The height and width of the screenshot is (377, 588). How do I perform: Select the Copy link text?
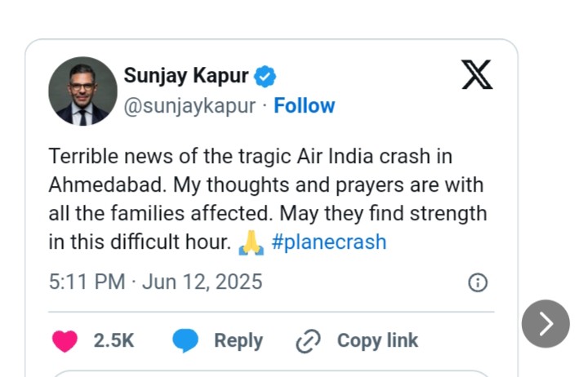click(377, 340)
